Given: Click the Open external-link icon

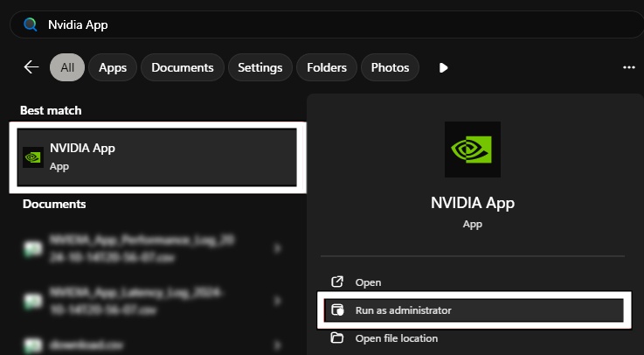Looking at the screenshot, I should (336, 282).
